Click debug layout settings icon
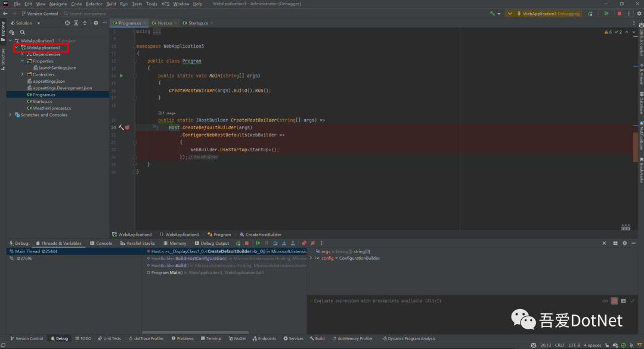The height and width of the screenshot is (349, 644). click(615, 243)
